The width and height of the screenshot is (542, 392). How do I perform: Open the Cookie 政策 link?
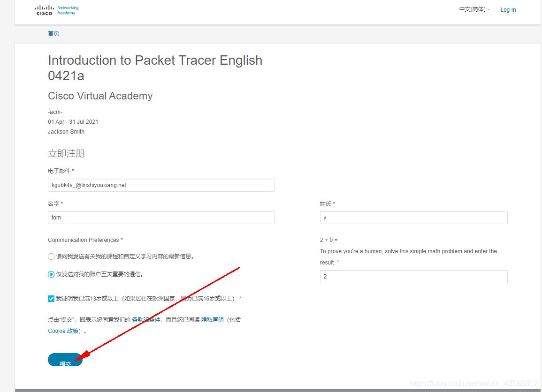click(63, 331)
